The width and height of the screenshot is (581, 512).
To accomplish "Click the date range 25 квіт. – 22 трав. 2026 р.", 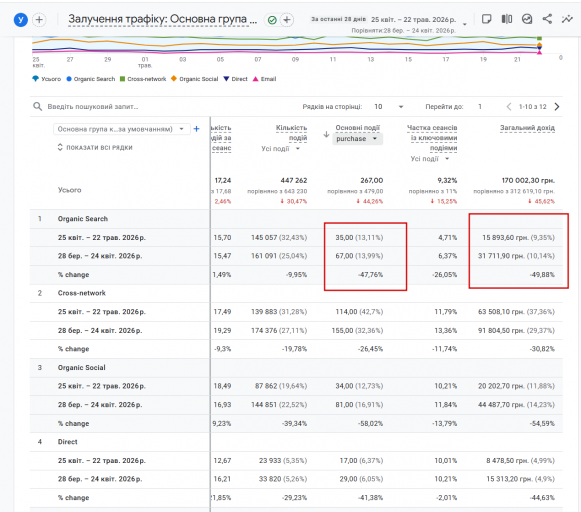I will pyautogui.click(x=414, y=20).
